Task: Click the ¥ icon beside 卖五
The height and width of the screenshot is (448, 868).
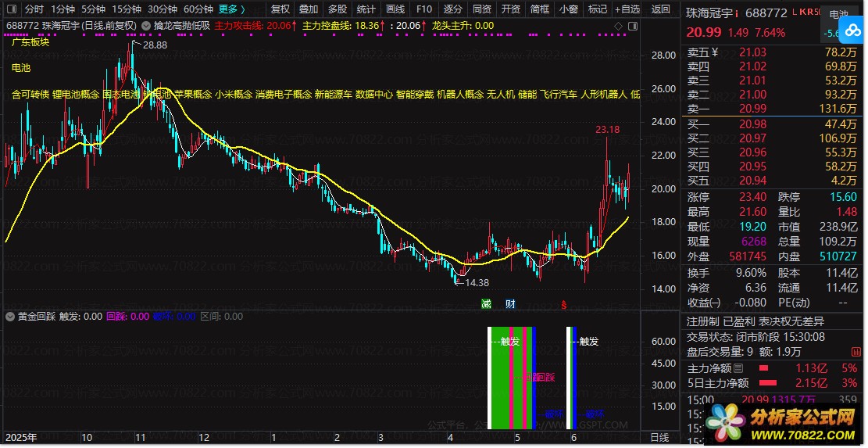Action: coord(714,52)
